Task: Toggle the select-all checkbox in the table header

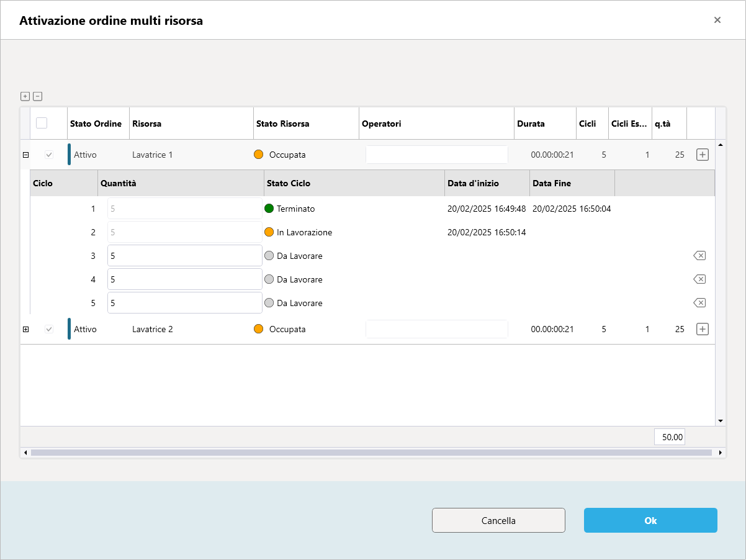Action: pyautogui.click(x=42, y=123)
